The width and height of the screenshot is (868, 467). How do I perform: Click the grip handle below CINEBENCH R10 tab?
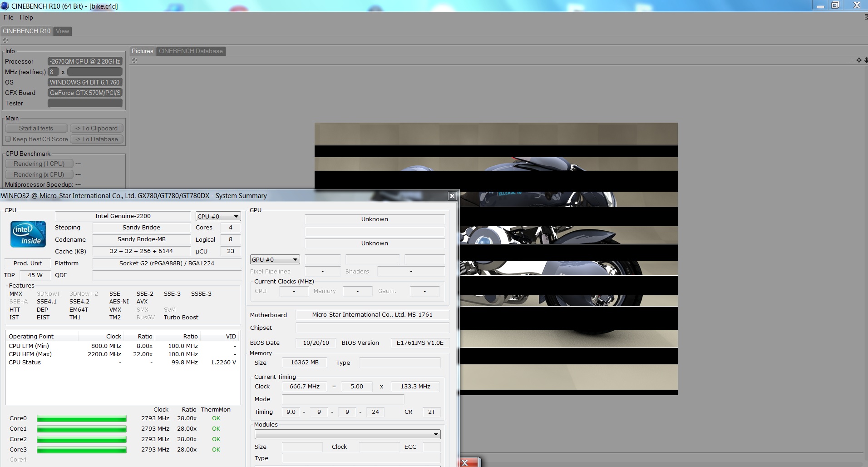pyautogui.click(x=5, y=40)
